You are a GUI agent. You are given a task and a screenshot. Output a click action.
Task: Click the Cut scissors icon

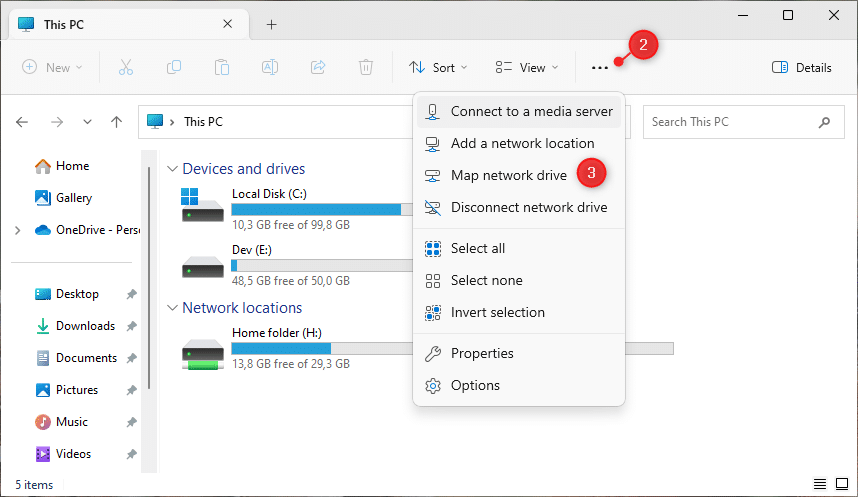coord(125,67)
